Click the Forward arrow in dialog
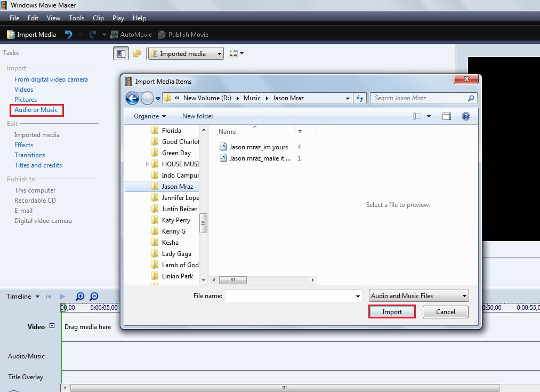Image resolution: width=540 pixels, height=392 pixels. (x=148, y=98)
